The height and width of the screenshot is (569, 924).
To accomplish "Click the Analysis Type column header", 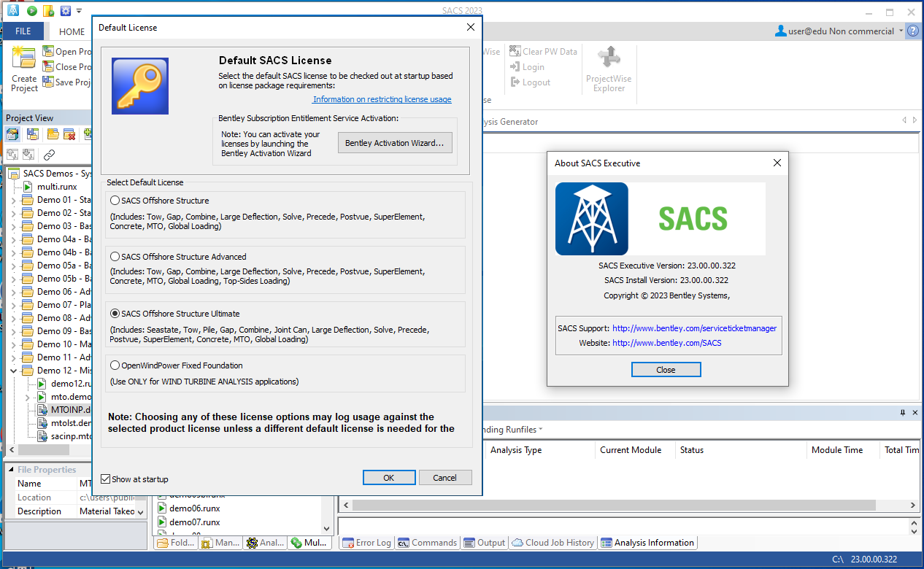I will 516,450.
